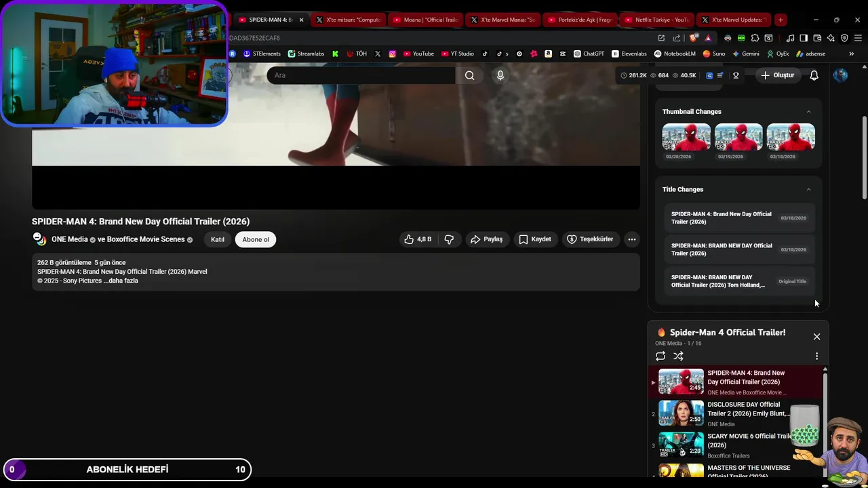Click the Teşekkürler thanks button
The image size is (868, 488).
[x=590, y=239]
